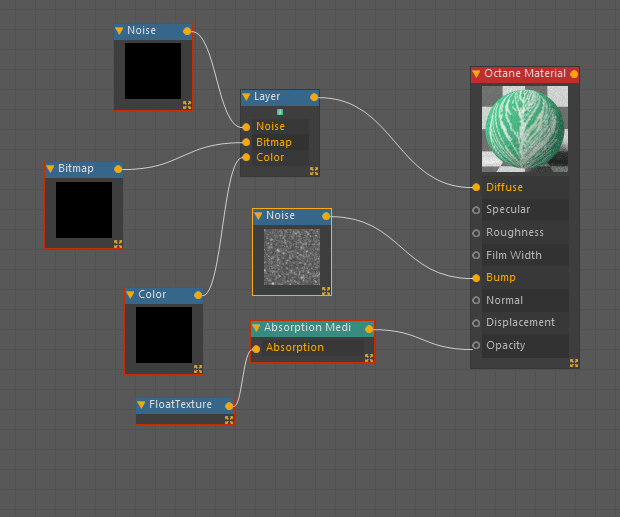The image size is (620, 517).
Task: Select the Color node black preview
Action: click(x=164, y=335)
